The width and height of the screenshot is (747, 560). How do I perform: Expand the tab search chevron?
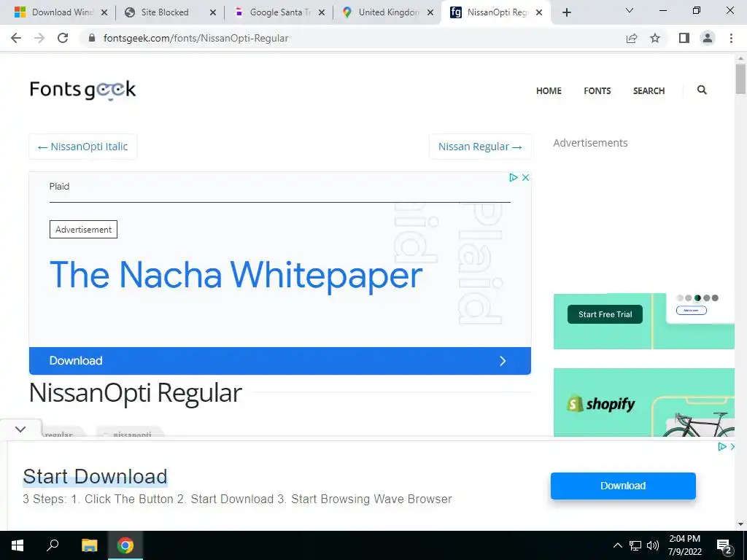tap(630, 10)
